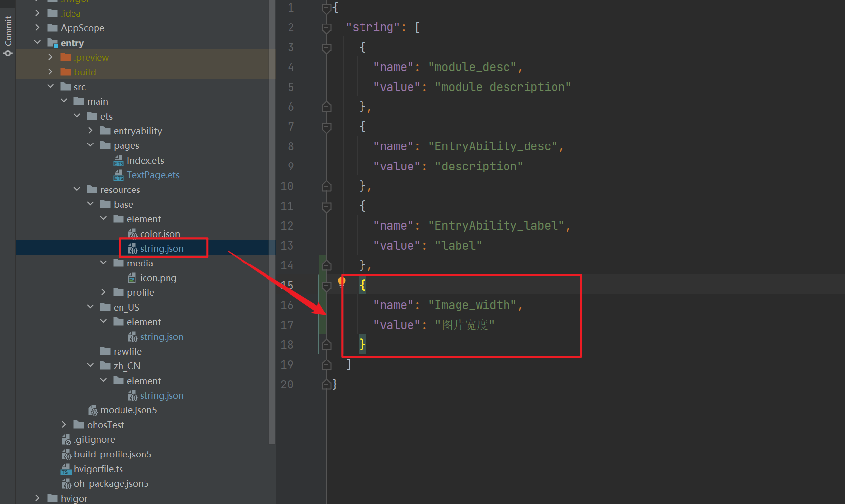Open module.json5 in the project tree
This screenshot has width=845, height=504.
128,410
